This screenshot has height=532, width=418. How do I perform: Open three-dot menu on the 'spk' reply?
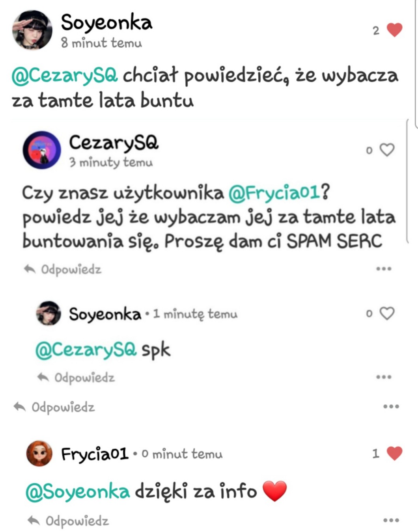coord(384,377)
